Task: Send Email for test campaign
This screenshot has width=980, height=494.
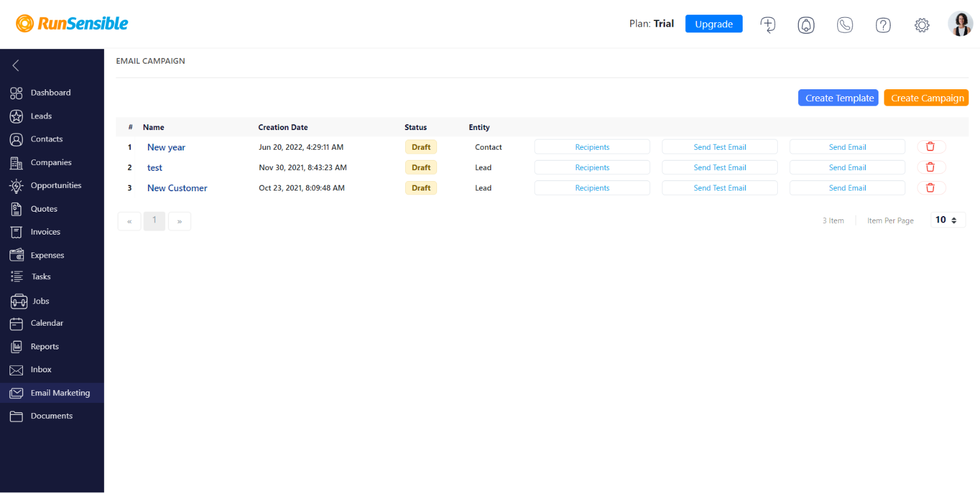Action: (847, 168)
